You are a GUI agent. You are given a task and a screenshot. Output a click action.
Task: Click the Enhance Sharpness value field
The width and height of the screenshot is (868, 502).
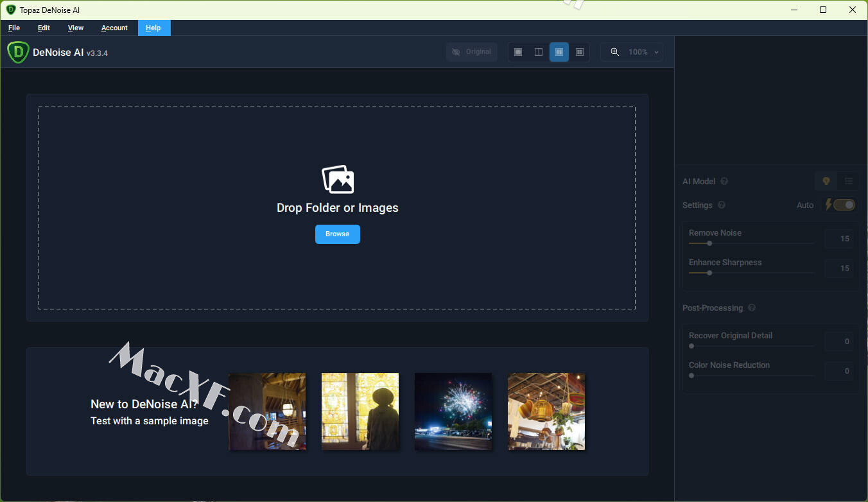[839, 268]
